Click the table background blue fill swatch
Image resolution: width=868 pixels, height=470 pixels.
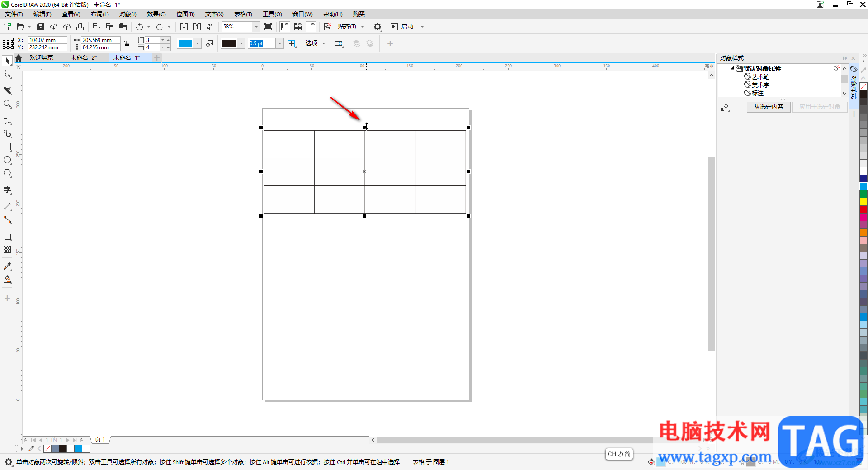coord(185,43)
